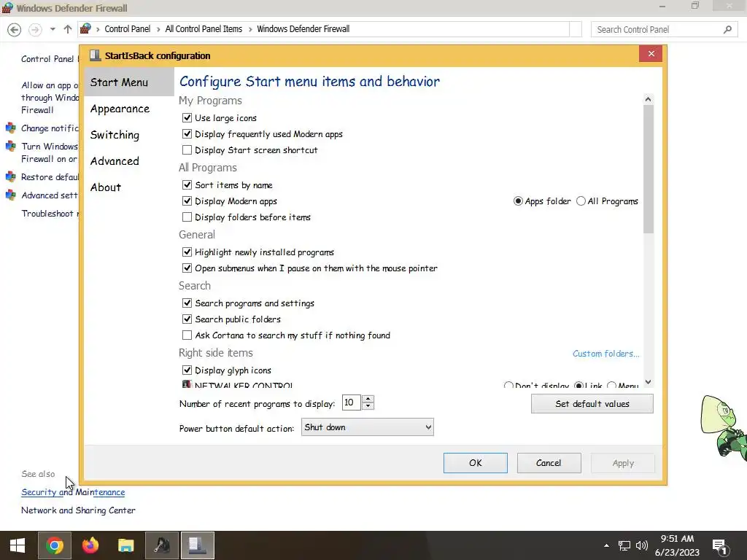Toggle Sort items by name
This screenshot has height=560, width=747.
point(187,184)
